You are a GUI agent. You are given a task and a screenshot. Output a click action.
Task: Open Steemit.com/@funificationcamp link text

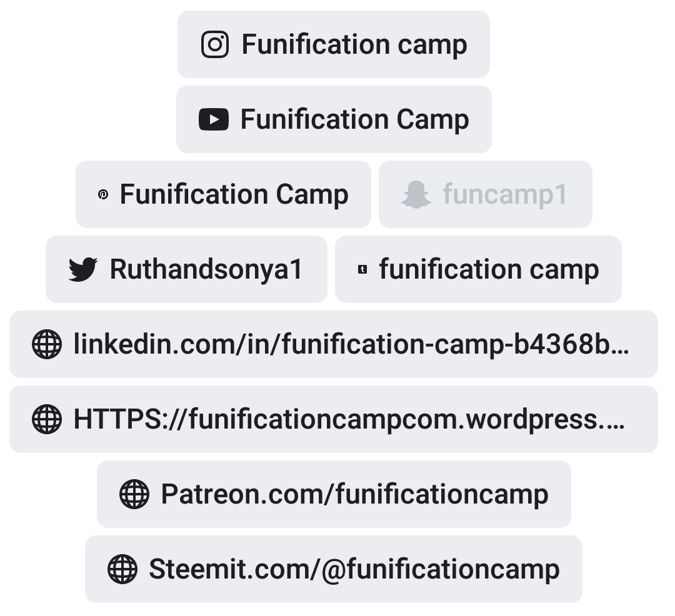coord(354,569)
